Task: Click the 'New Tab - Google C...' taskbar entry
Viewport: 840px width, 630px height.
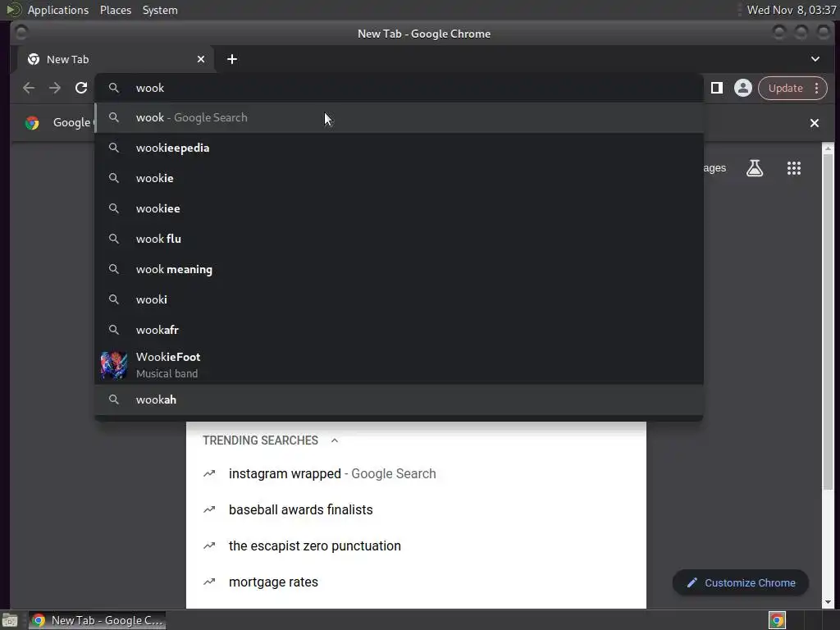Action: click(97, 620)
